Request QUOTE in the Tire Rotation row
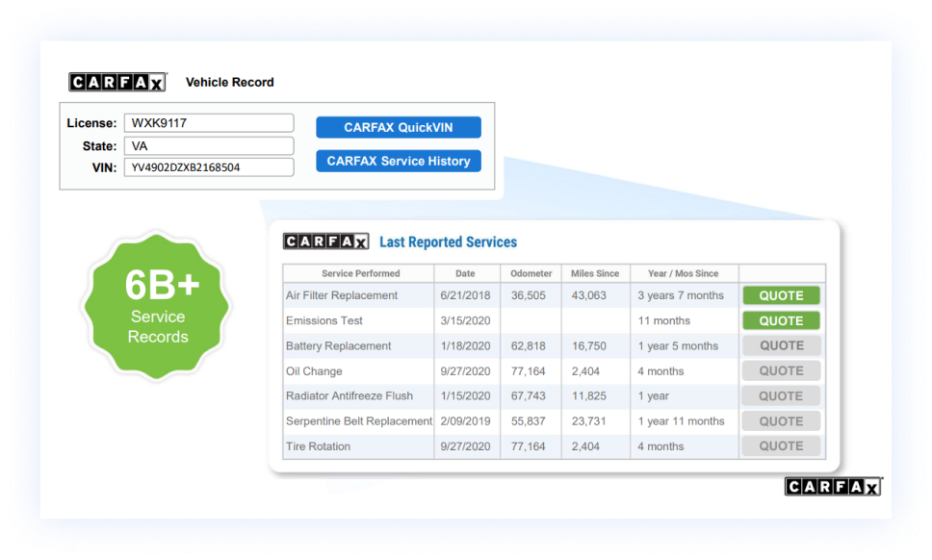This screenshot has height=560, width=932. pyautogui.click(x=781, y=446)
